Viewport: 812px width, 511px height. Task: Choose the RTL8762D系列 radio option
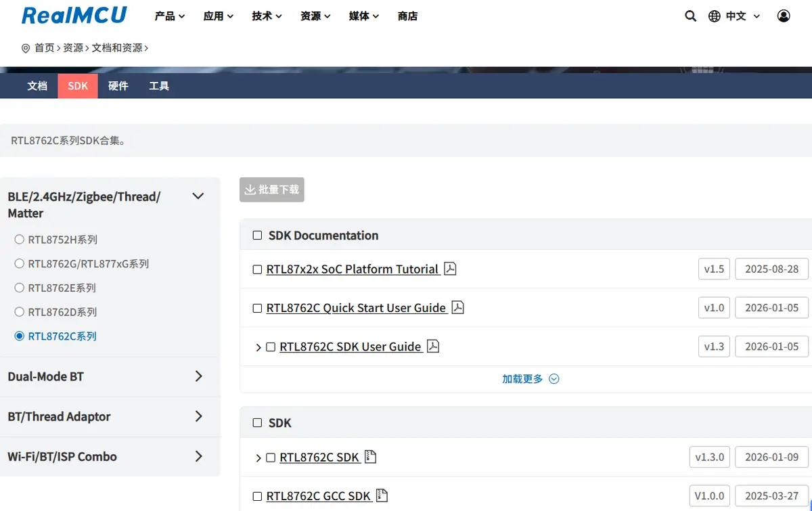pyautogui.click(x=20, y=312)
